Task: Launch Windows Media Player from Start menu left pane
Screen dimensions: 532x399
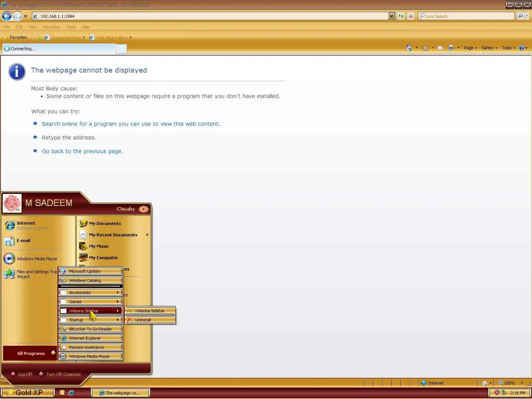Action: pyautogui.click(x=38, y=259)
